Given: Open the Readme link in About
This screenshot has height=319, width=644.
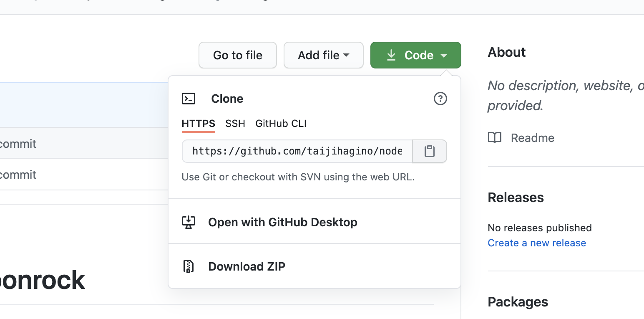Looking at the screenshot, I should tap(533, 138).
